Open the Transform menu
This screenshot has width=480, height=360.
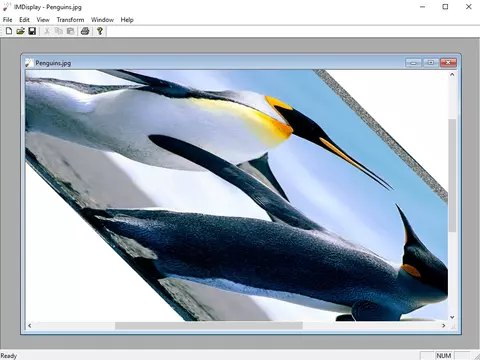pyautogui.click(x=70, y=20)
